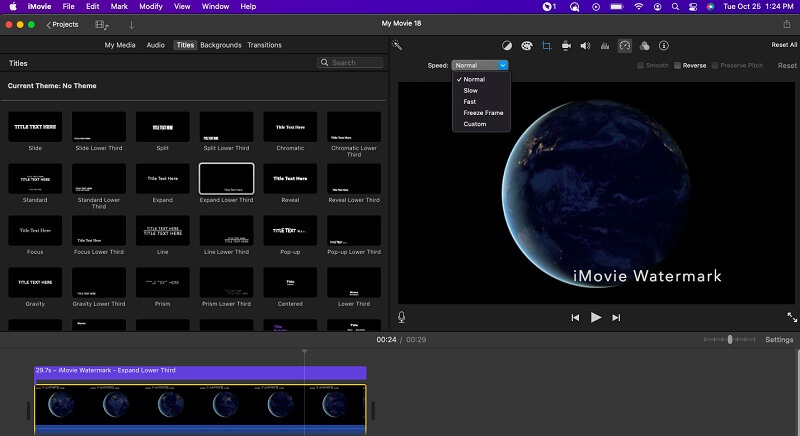The image size is (800, 436).
Task: Open macOS Spotlight search icon
Action: click(675, 7)
